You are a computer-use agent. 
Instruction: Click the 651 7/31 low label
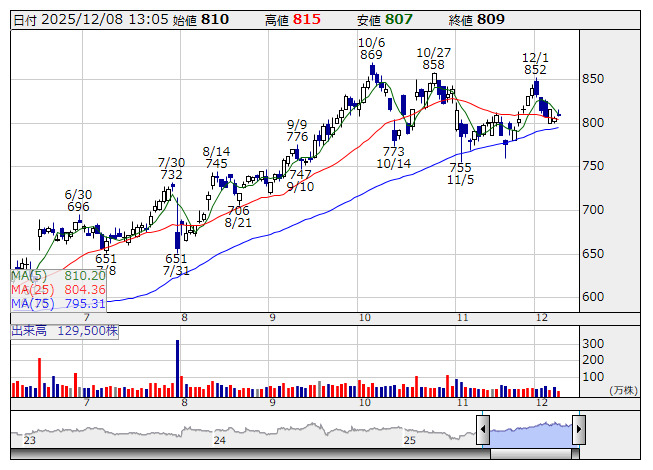coord(176,264)
